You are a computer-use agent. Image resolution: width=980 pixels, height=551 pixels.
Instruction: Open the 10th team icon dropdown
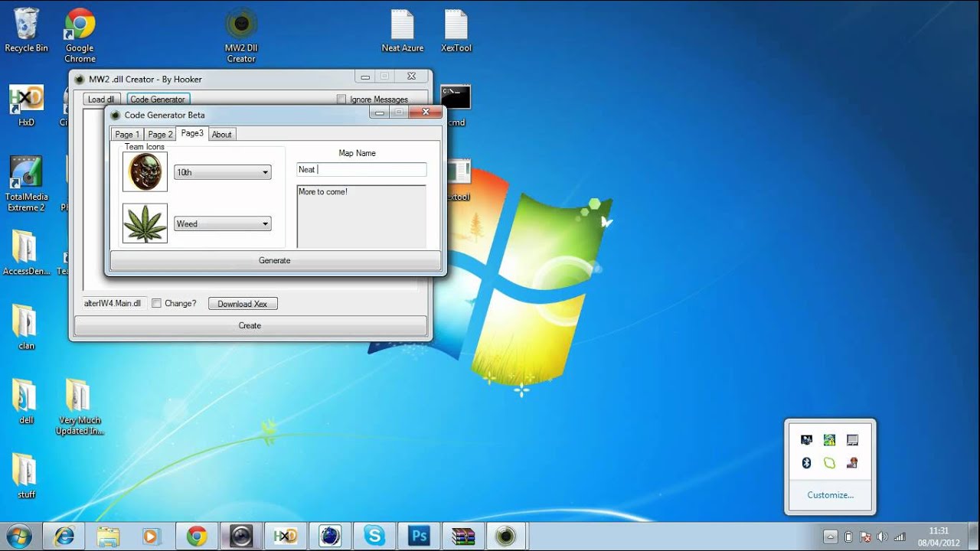222,172
